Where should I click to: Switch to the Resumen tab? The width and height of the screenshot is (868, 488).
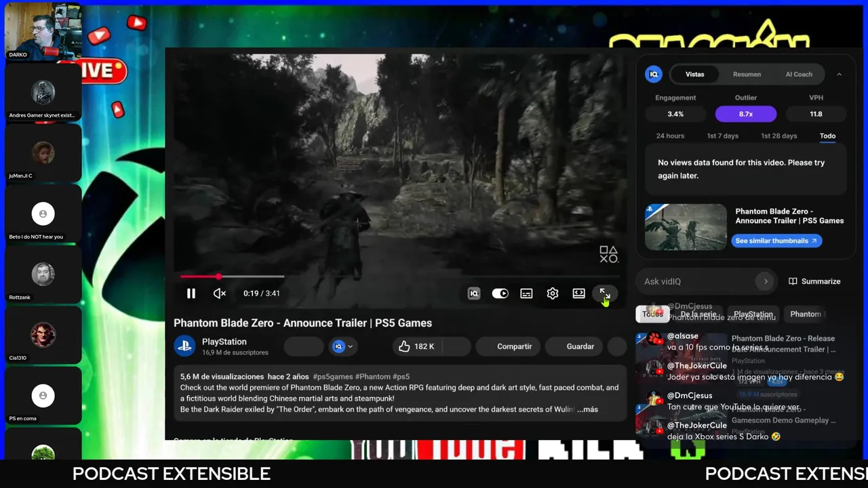click(x=747, y=75)
